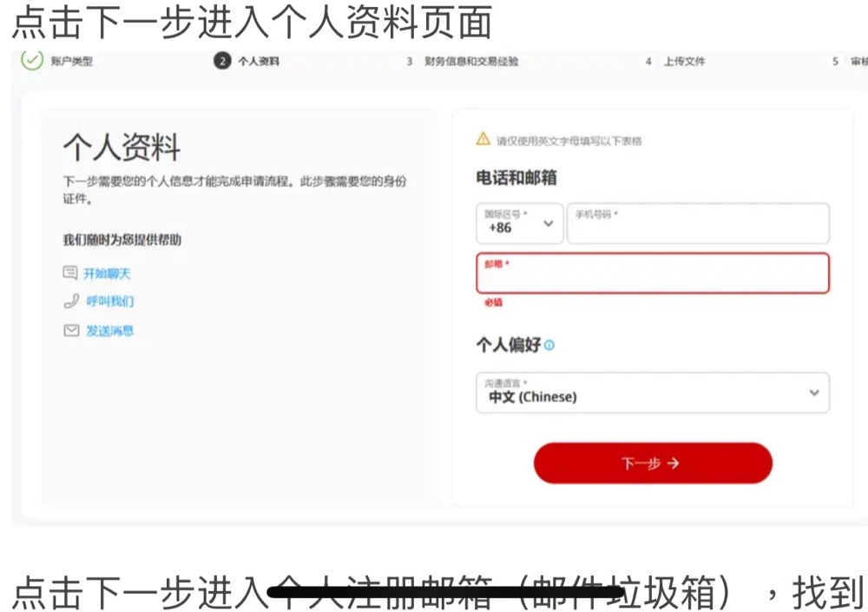
Task: Click the 呼叫我们 link
Action: coord(109,301)
